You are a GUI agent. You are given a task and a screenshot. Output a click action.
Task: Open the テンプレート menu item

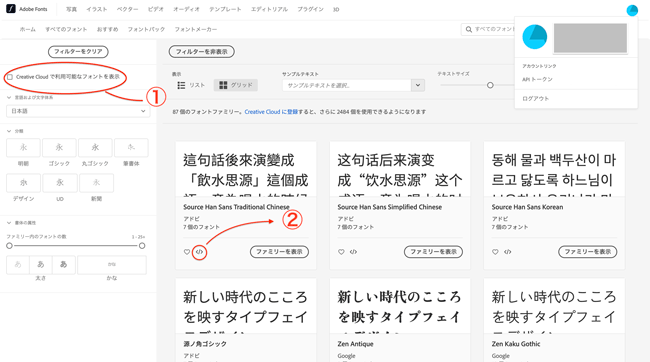pyautogui.click(x=225, y=9)
